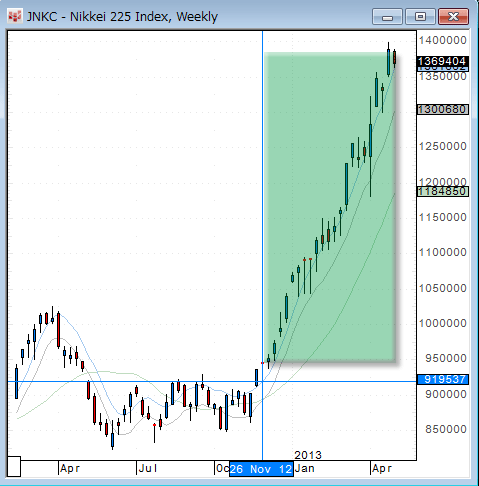479x486 pixels.
Task: Click the crosshair price label 919537
Action: (x=443, y=379)
